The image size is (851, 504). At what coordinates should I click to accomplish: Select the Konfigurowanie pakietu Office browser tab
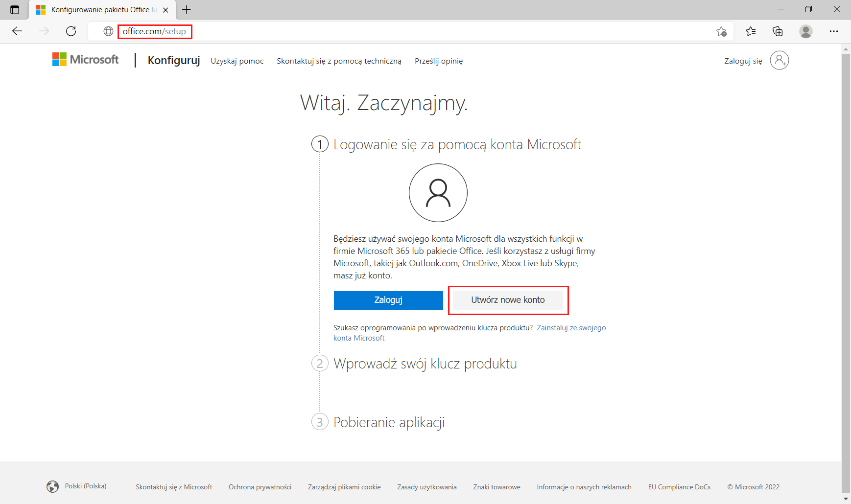(102, 10)
